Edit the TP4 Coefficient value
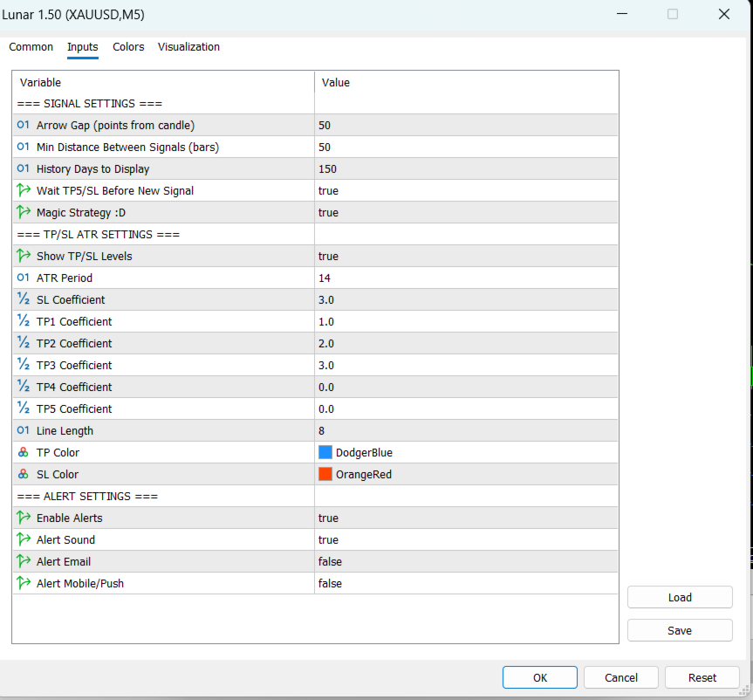This screenshot has width=753, height=700. (x=466, y=388)
